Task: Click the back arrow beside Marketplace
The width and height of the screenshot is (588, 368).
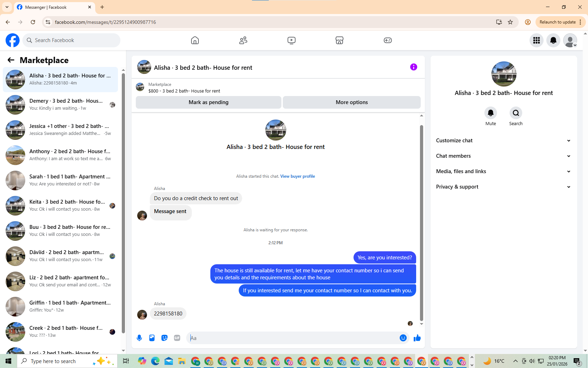Action: pos(11,60)
